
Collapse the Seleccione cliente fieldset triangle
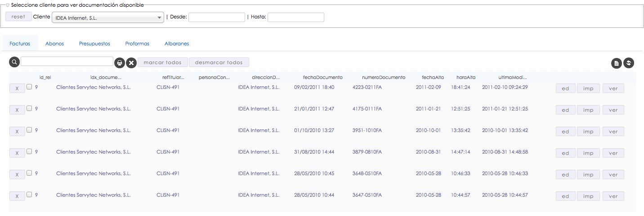(8, 5)
